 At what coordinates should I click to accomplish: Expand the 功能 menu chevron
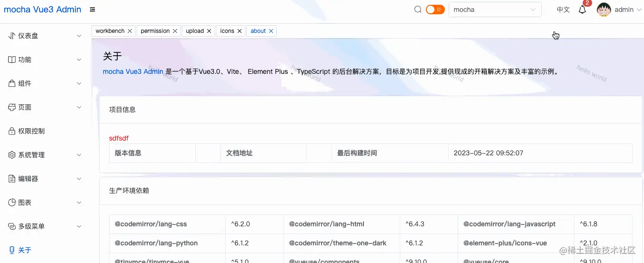point(79,60)
